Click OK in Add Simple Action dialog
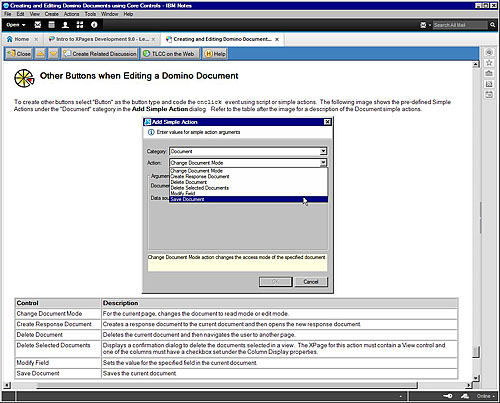This screenshot has width=500, height=403. point(275,282)
